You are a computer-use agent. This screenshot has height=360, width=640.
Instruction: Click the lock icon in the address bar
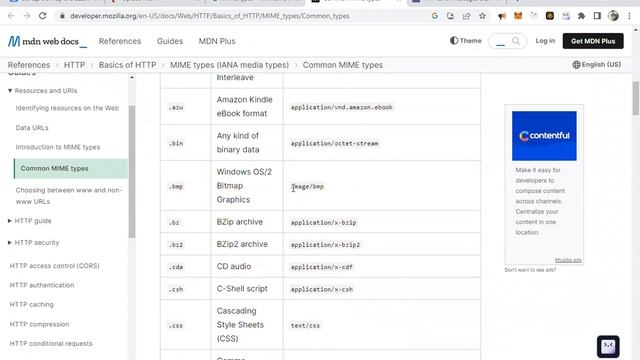pos(62,16)
